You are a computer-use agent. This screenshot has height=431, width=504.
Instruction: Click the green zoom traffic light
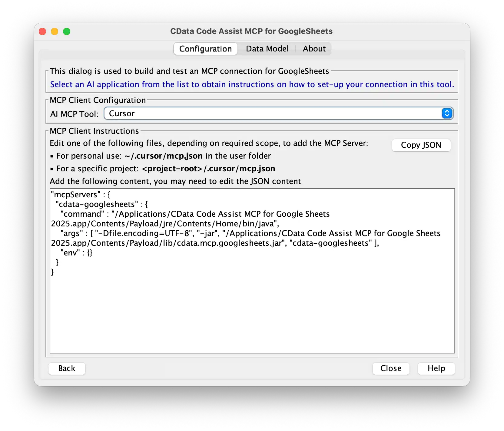(67, 31)
